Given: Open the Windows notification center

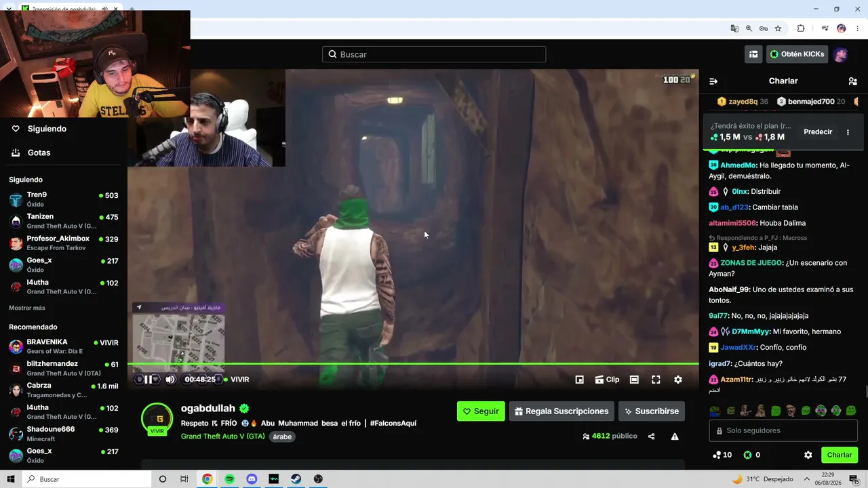Looking at the screenshot, I should coord(854,479).
